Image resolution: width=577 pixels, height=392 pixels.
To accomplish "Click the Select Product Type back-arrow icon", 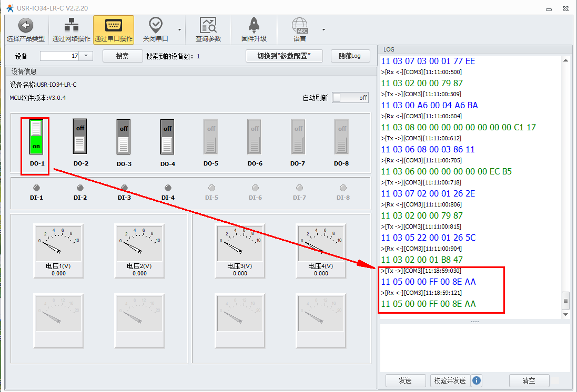I will pos(25,25).
